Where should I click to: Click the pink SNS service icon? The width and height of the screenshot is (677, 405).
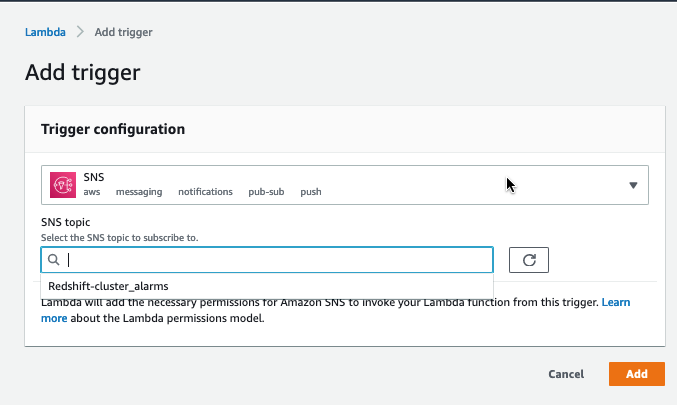[x=63, y=185]
